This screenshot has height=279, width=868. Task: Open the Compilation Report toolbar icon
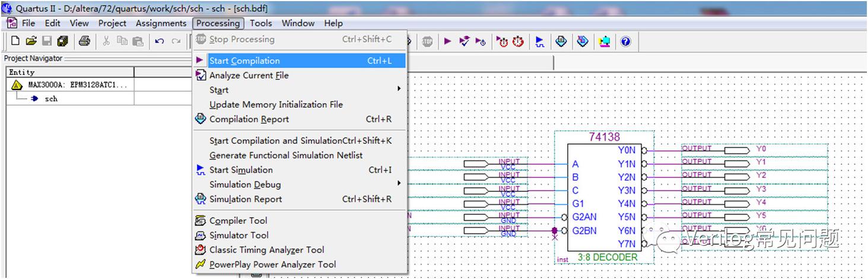561,41
